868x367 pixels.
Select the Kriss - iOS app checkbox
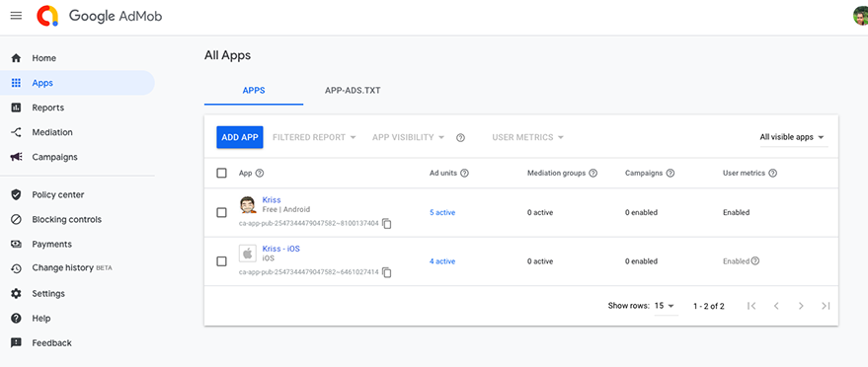coord(221,261)
